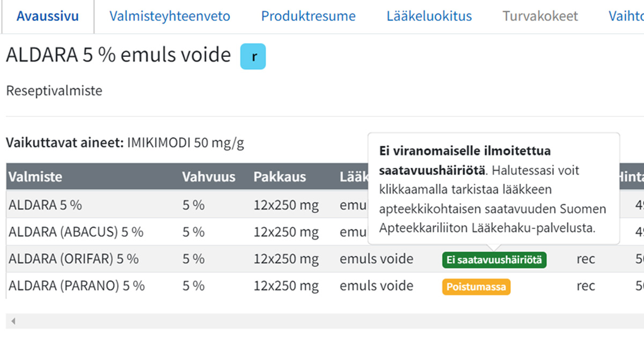Select the ALDARA (ORIFAR) 5 % row
The width and height of the screenshot is (644, 338).
(x=325, y=259)
